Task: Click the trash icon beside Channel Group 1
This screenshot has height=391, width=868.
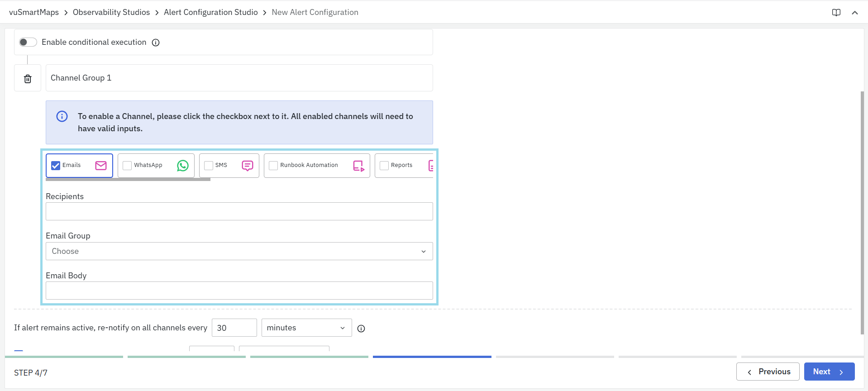Action: [28, 79]
